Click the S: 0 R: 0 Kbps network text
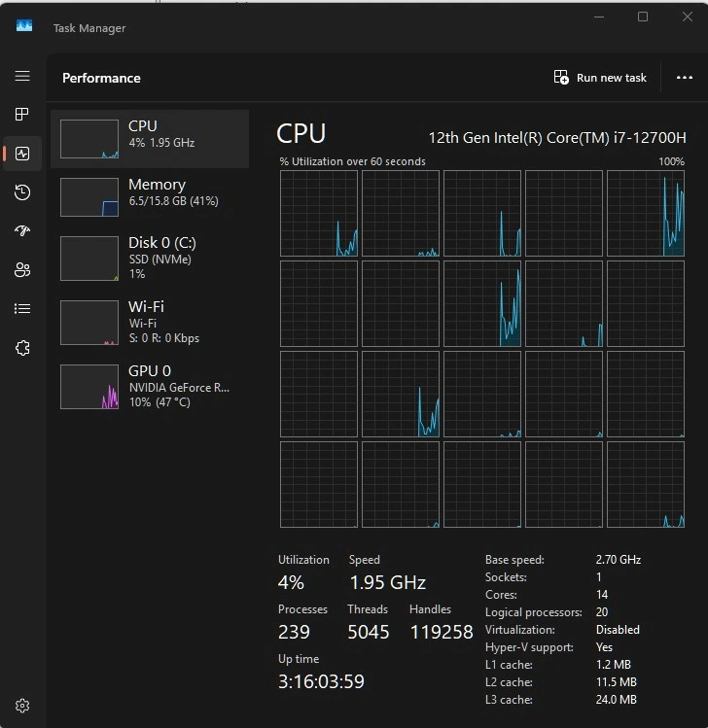 [x=164, y=338]
